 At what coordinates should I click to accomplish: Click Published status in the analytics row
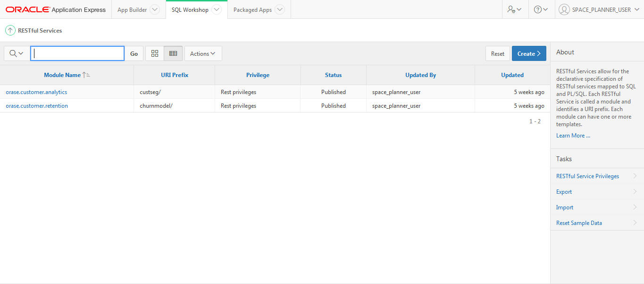pos(334,92)
